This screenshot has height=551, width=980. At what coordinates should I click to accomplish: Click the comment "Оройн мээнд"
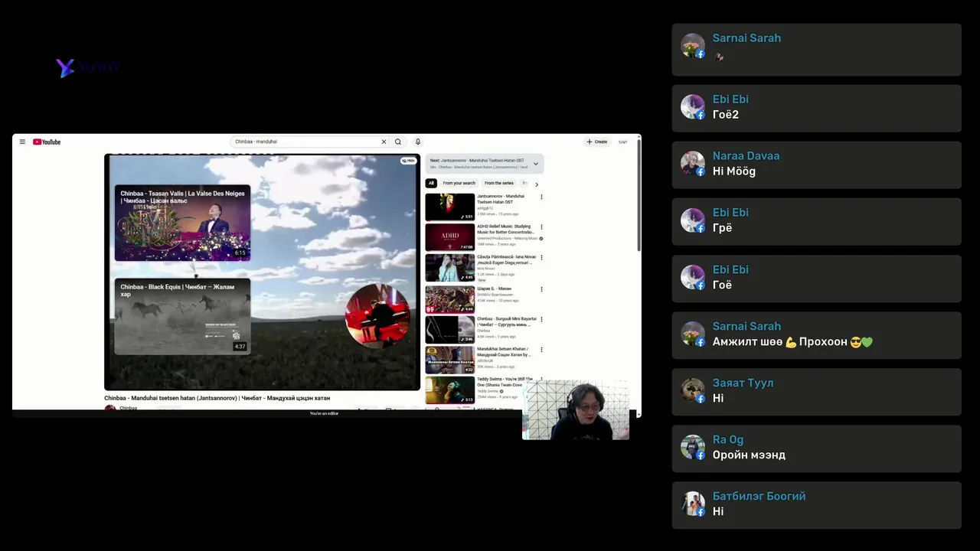point(749,455)
